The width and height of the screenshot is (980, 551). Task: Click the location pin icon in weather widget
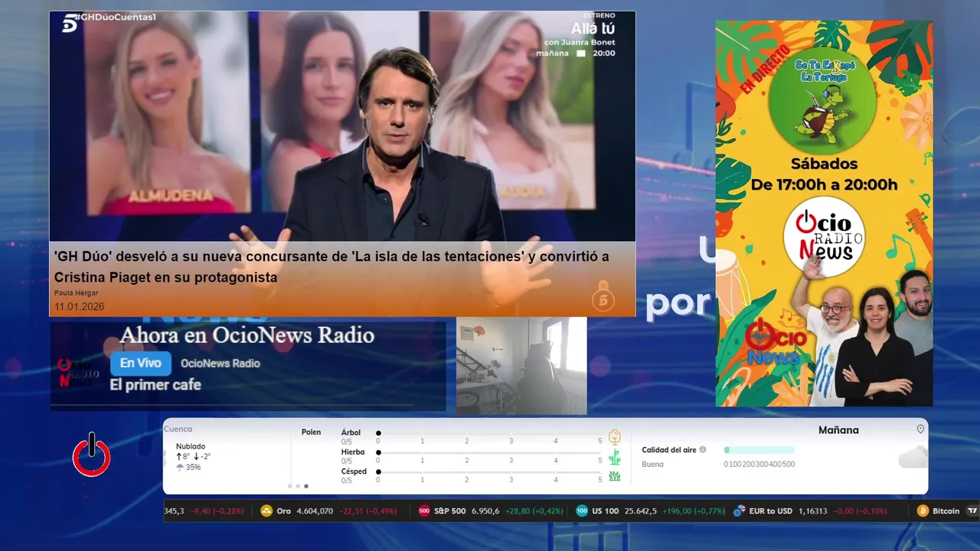[920, 429]
